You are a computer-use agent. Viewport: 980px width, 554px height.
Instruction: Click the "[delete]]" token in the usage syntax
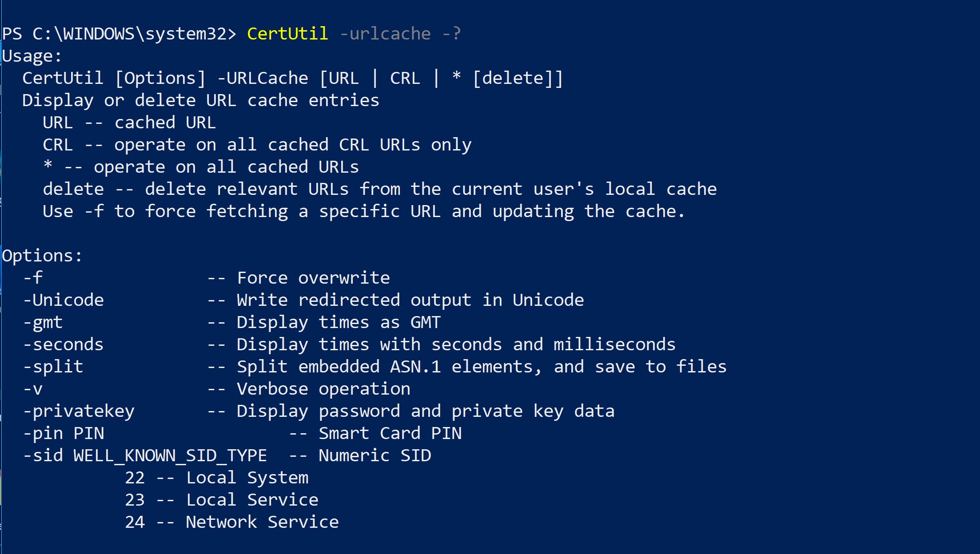518,79
